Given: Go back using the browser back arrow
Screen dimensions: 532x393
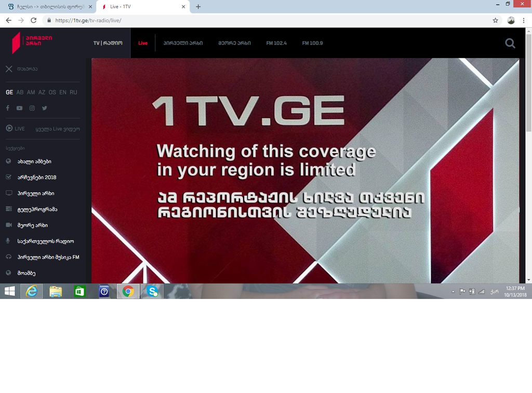Looking at the screenshot, I should (9, 20).
